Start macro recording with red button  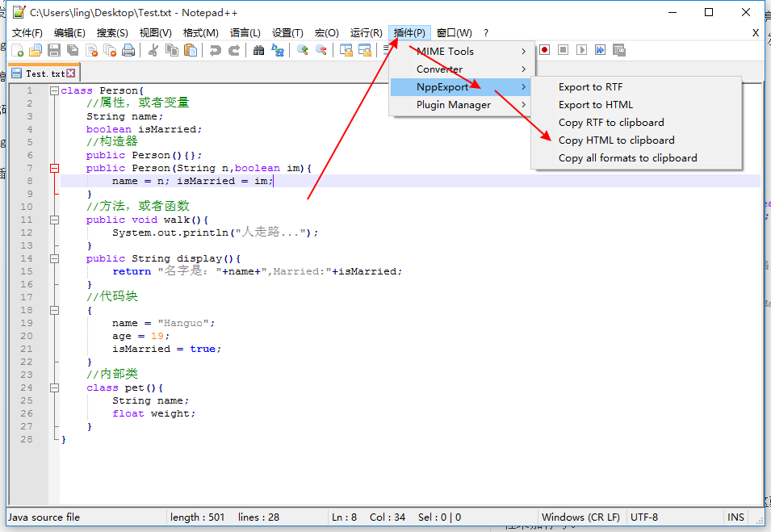pos(544,50)
